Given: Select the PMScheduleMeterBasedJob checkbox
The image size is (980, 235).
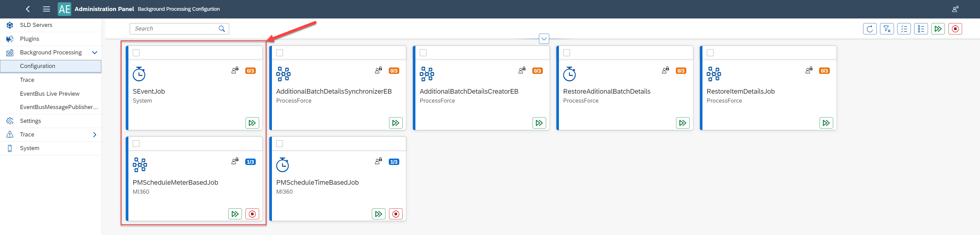Looking at the screenshot, I should coord(136,144).
